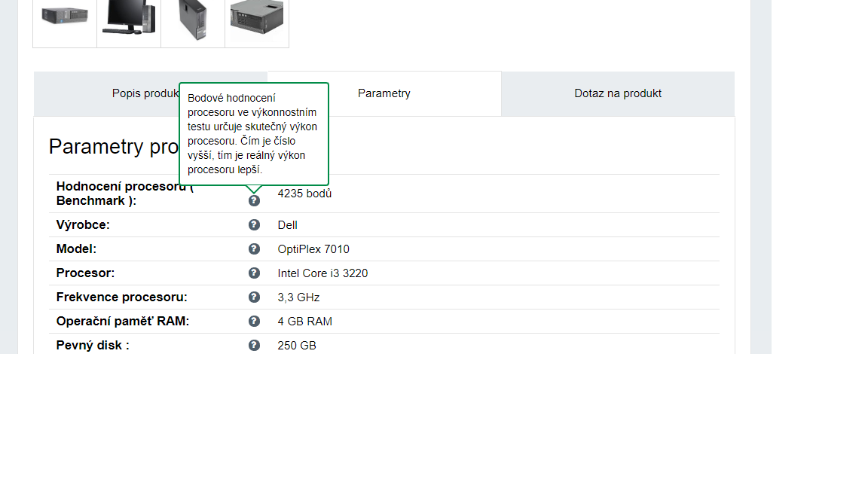Switch to Dotaz na produkt tab
868x488 pixels.
tap(618, 93)
